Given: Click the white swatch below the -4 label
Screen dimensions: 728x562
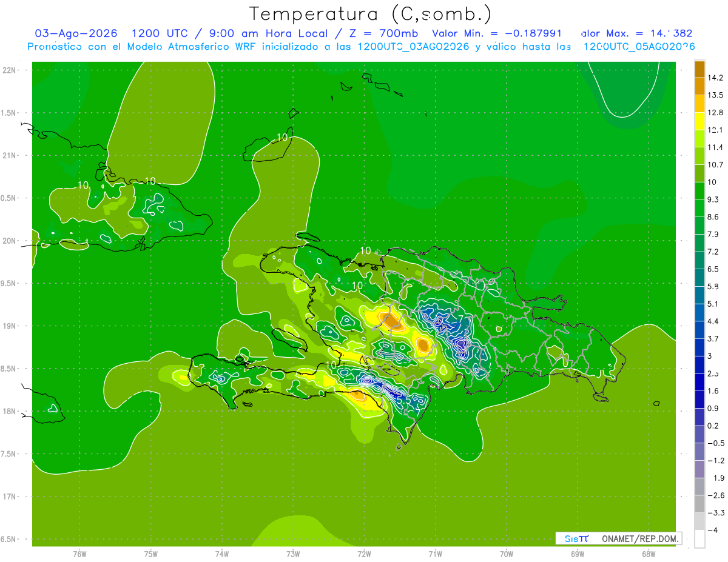Looking at the screenshot, I should tap(699, 539).
